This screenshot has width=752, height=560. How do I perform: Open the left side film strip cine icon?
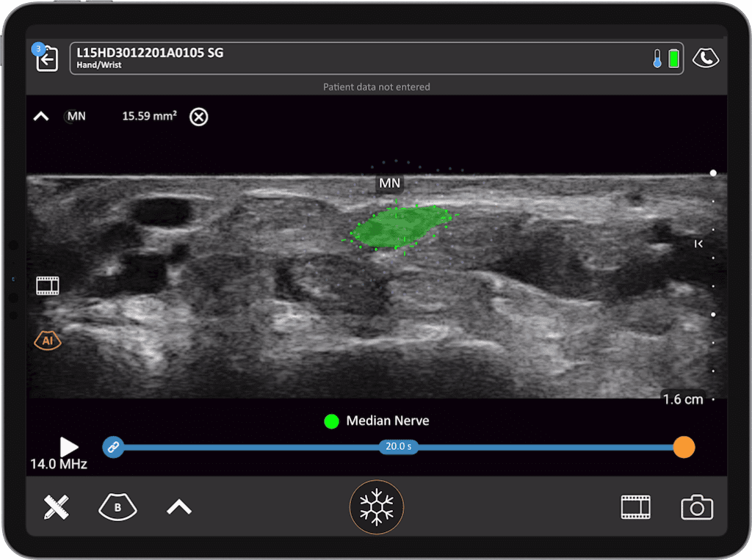point(48,286)
